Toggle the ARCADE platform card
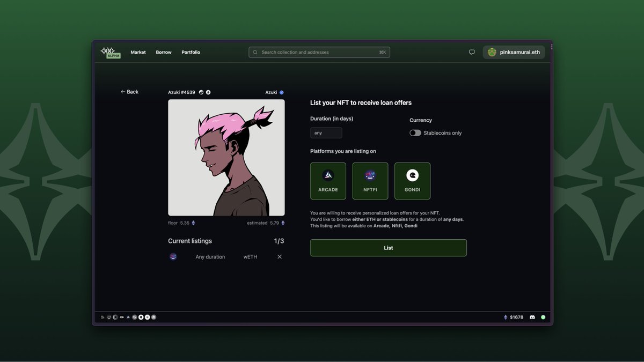 tap(328, 181)
